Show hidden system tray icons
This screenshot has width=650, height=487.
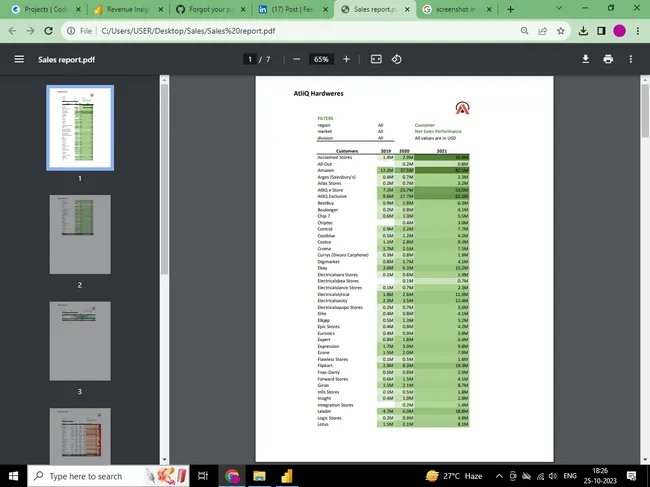click(x=499, y=476)
